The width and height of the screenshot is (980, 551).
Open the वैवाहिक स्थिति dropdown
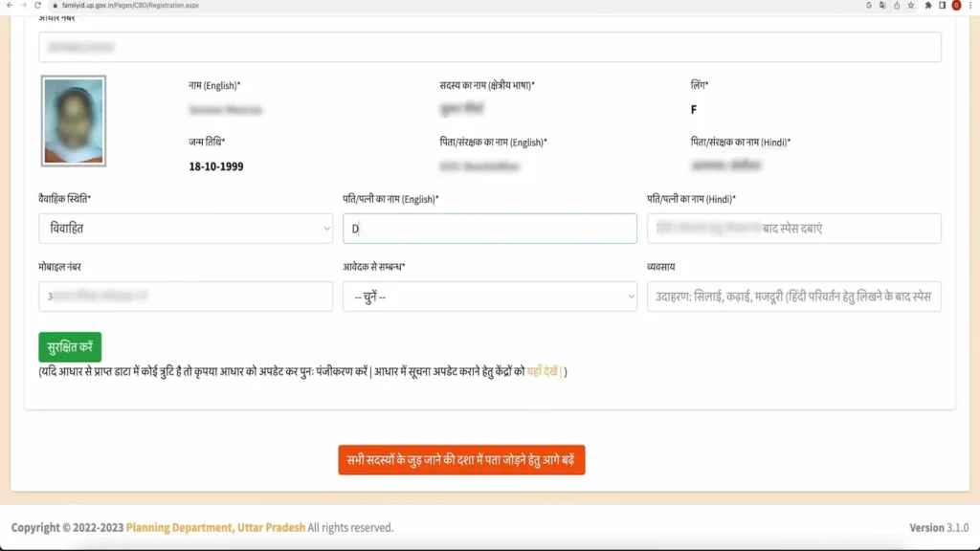click(x=185, y=228)
